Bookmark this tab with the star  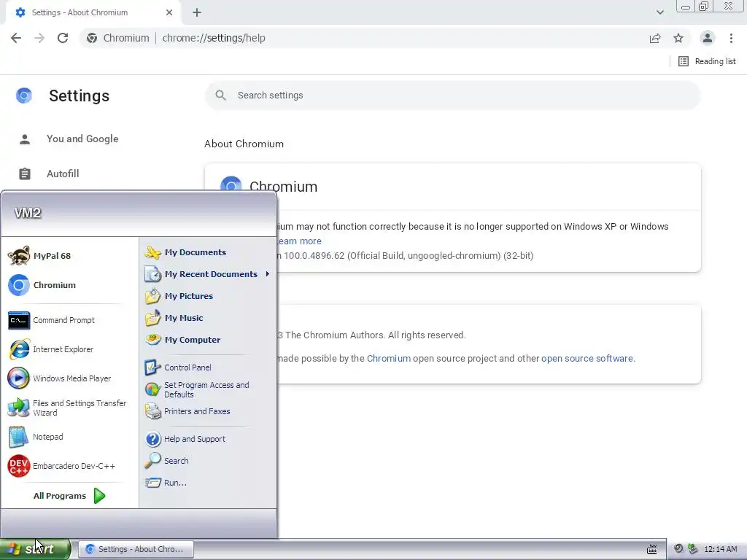(x=678, y=38)
